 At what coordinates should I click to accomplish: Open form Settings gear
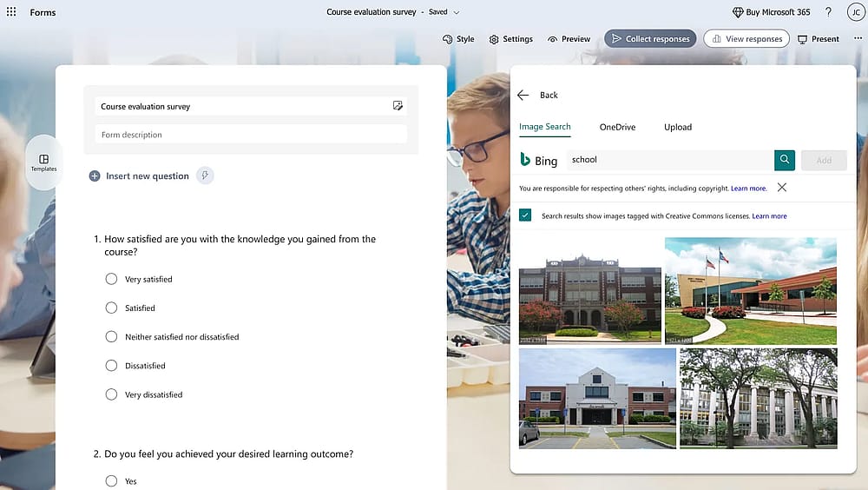tap(511, 39)
